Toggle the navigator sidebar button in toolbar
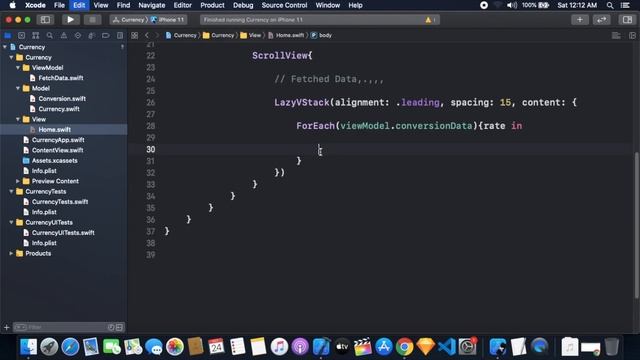 [45, 20]
